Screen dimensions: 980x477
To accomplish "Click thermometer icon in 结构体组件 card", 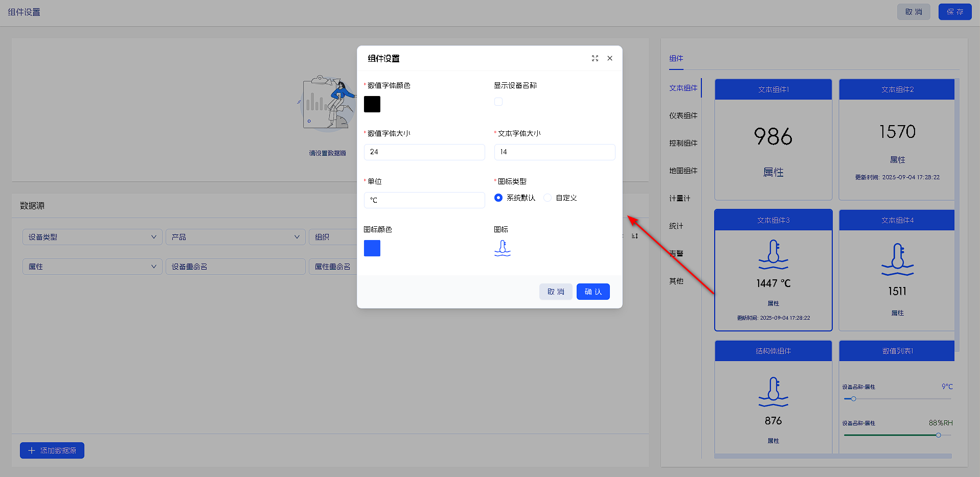I will [773, 392].
